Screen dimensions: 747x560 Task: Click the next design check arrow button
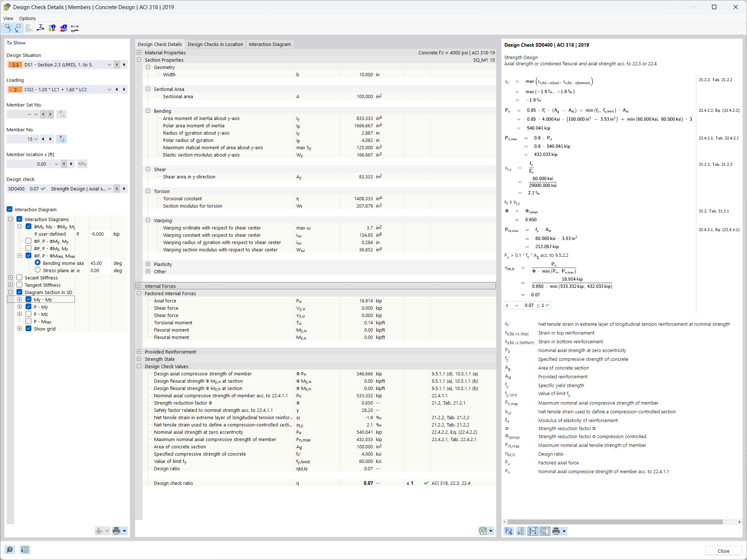(x=124, y=189)
